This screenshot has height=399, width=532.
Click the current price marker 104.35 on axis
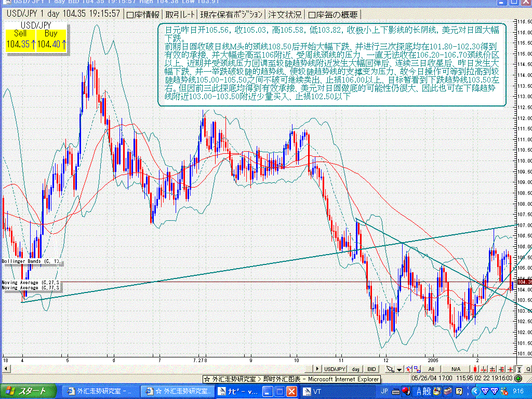(524, 282)
